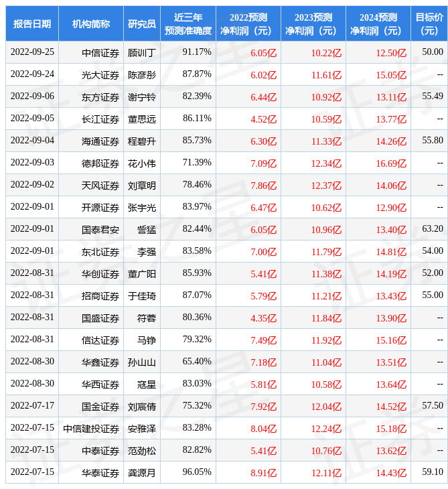Click target price 57.50
448x489 pixels.
(x=433, y=406)
